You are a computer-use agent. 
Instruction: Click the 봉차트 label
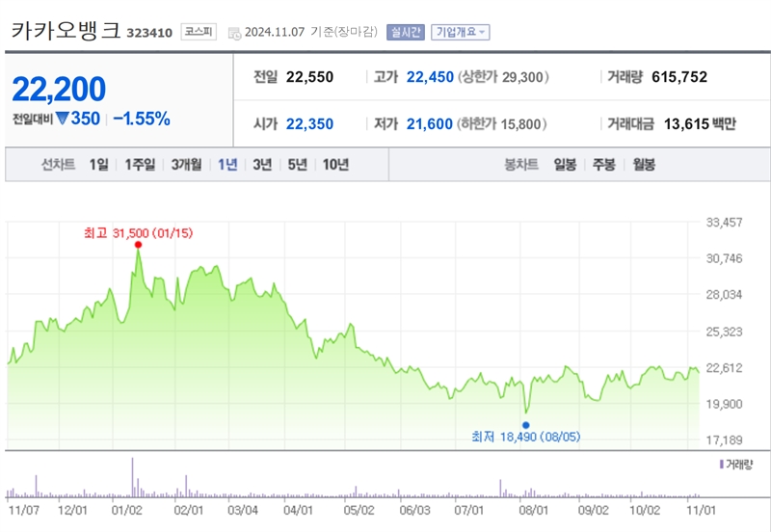coord(521,164)
